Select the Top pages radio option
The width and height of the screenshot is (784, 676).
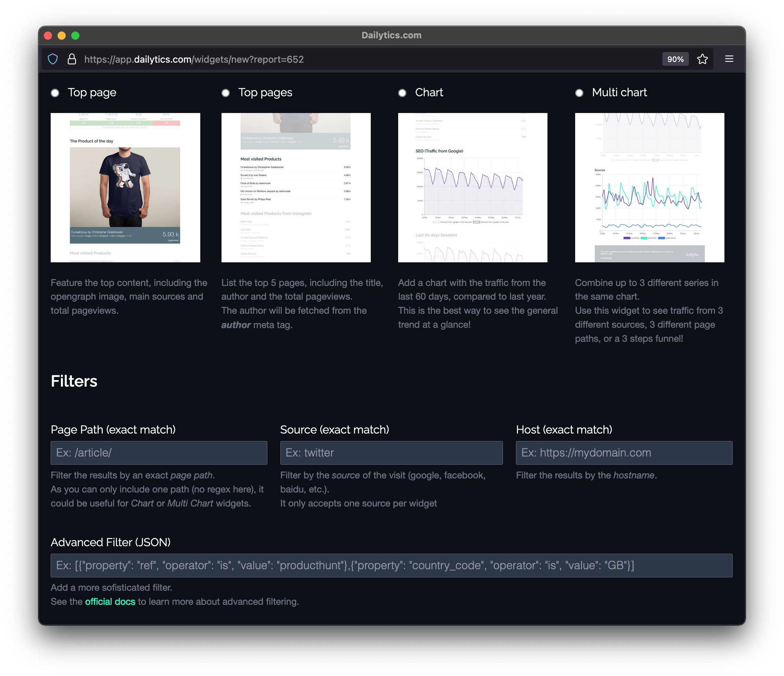coord(226,93)
